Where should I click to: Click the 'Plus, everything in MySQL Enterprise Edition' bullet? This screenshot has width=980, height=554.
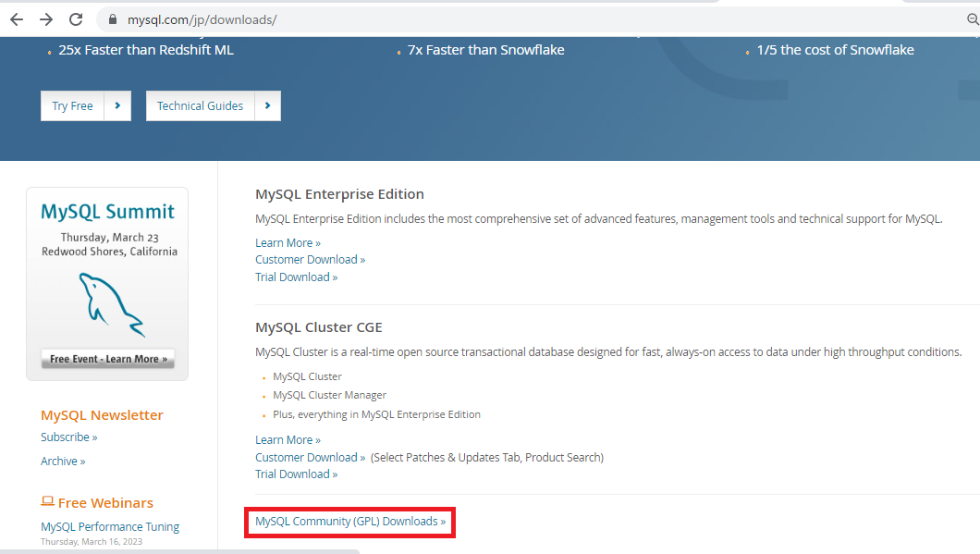(x=377, y=414)
